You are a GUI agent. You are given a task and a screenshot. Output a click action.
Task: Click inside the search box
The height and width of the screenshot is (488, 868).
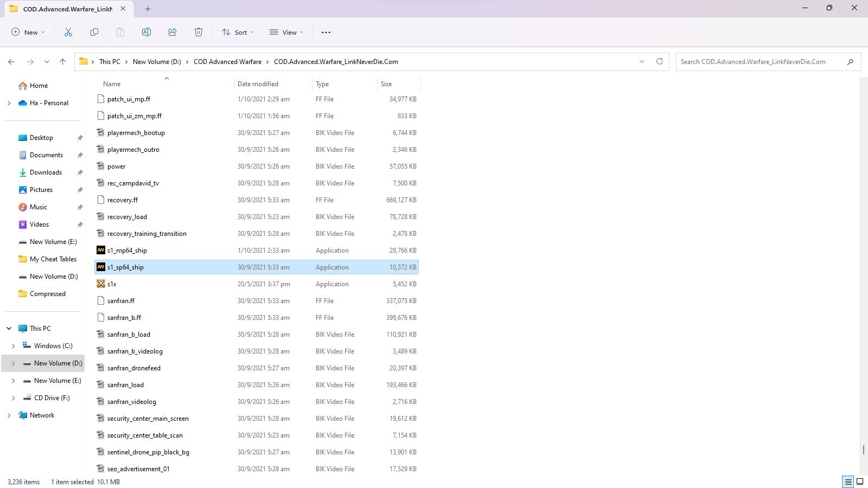coord(759,61)
